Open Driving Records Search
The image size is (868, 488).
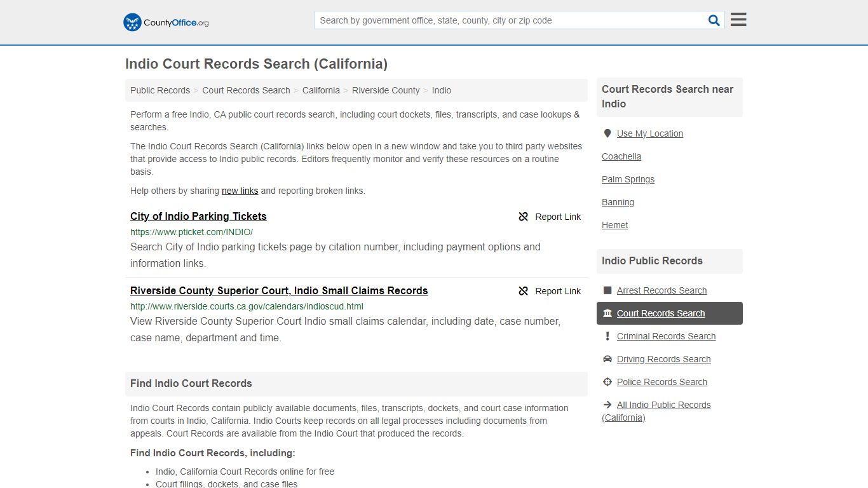pos(663,359)
